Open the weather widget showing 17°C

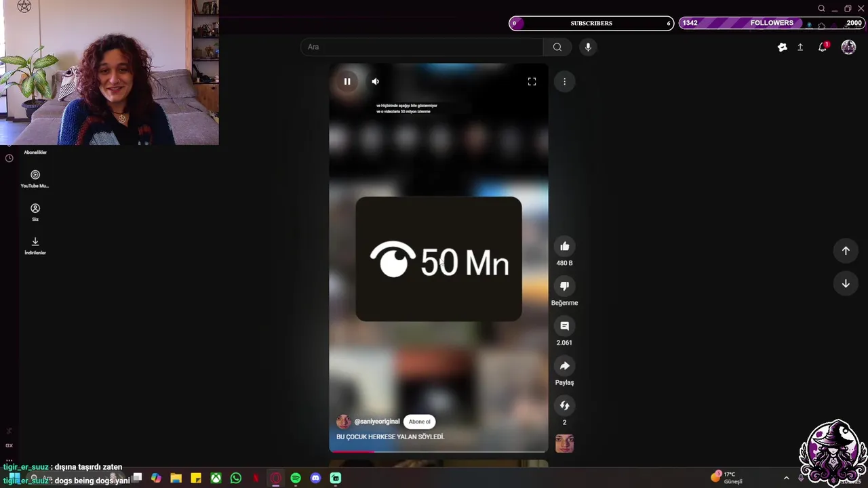727,478
